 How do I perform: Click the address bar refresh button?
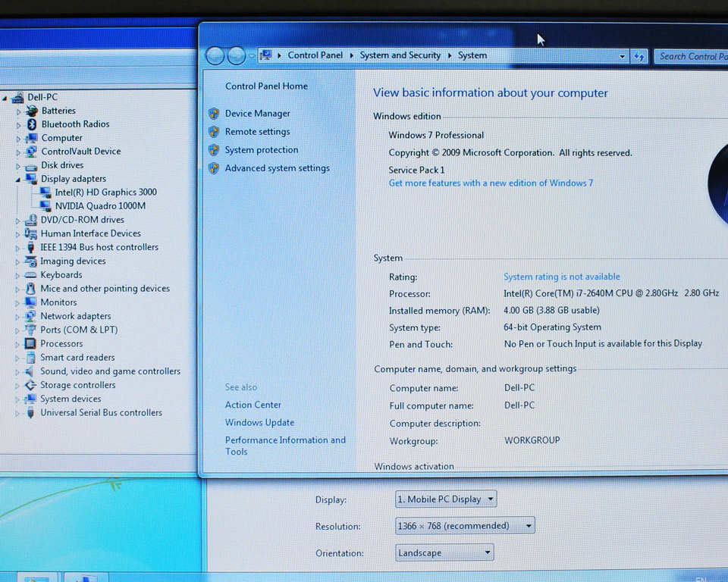pyautogui.click(x=639, y=57)
